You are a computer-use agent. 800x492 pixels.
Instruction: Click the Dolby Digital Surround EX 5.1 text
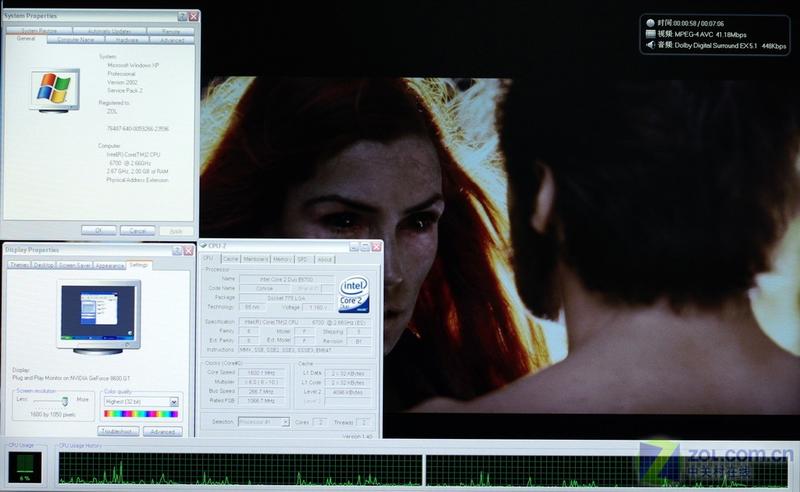715,45
